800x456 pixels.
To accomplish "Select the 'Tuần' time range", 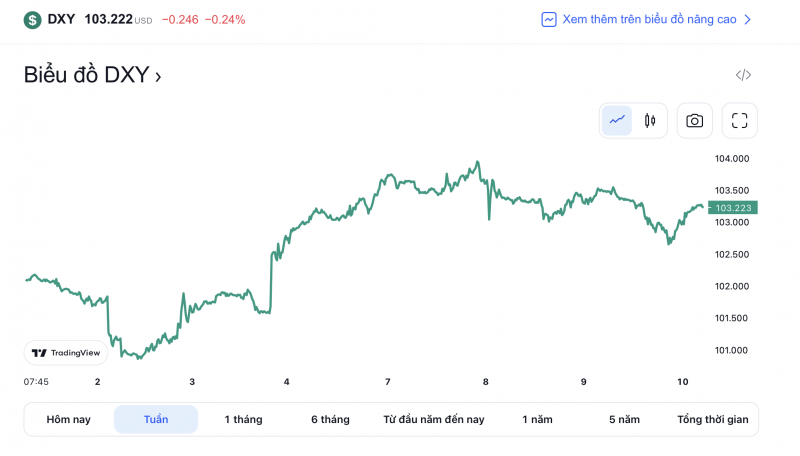I will 156,419.
